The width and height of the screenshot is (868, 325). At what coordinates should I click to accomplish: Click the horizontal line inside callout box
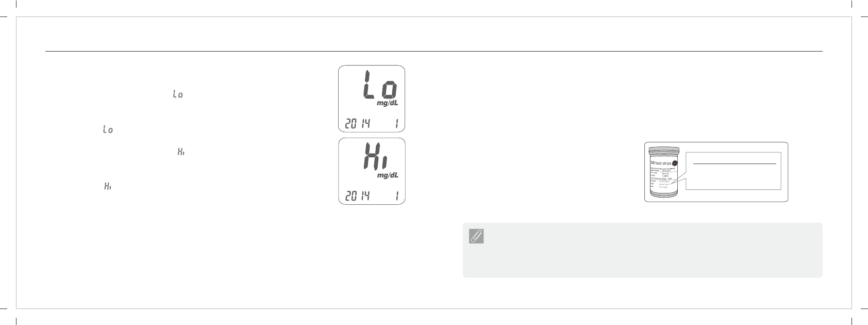[x=735, y=164]
